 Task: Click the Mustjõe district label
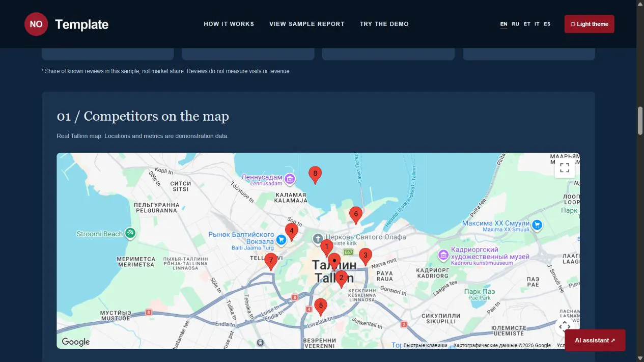(116, 315)
